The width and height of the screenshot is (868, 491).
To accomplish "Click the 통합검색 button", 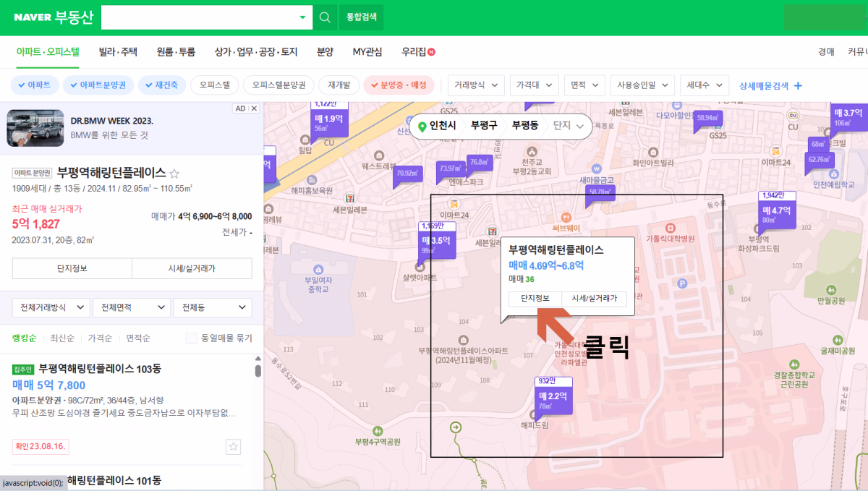I will [x=362, y=17].
